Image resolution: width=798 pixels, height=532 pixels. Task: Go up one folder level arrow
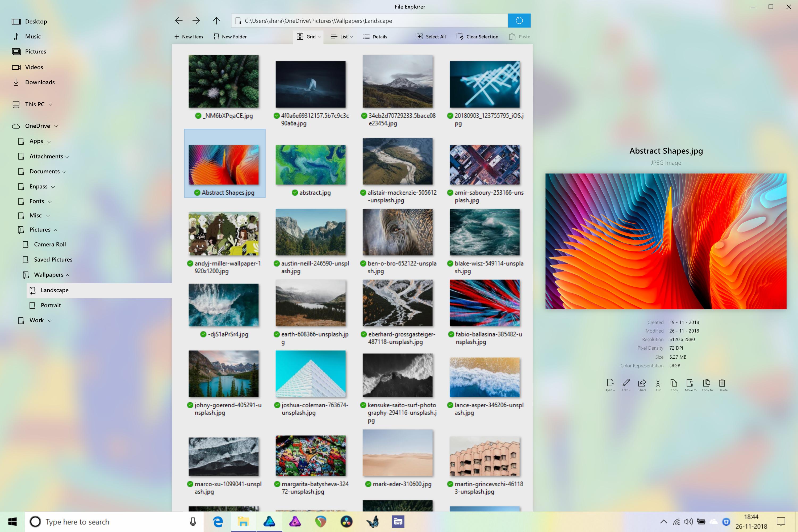pos(216,21)
